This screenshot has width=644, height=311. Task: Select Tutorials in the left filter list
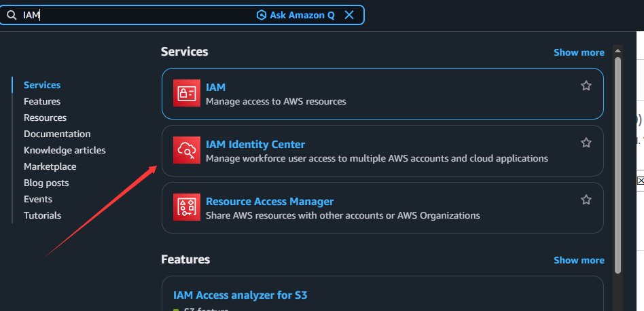42,215
